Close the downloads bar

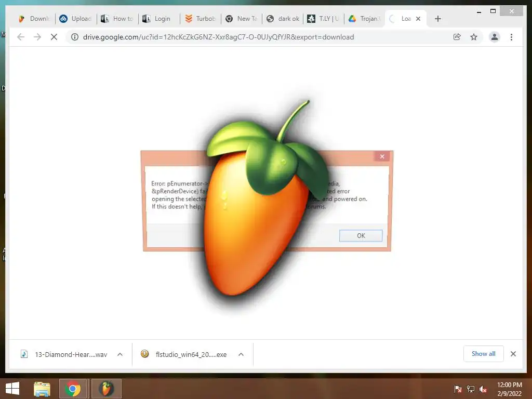(513, 354)
